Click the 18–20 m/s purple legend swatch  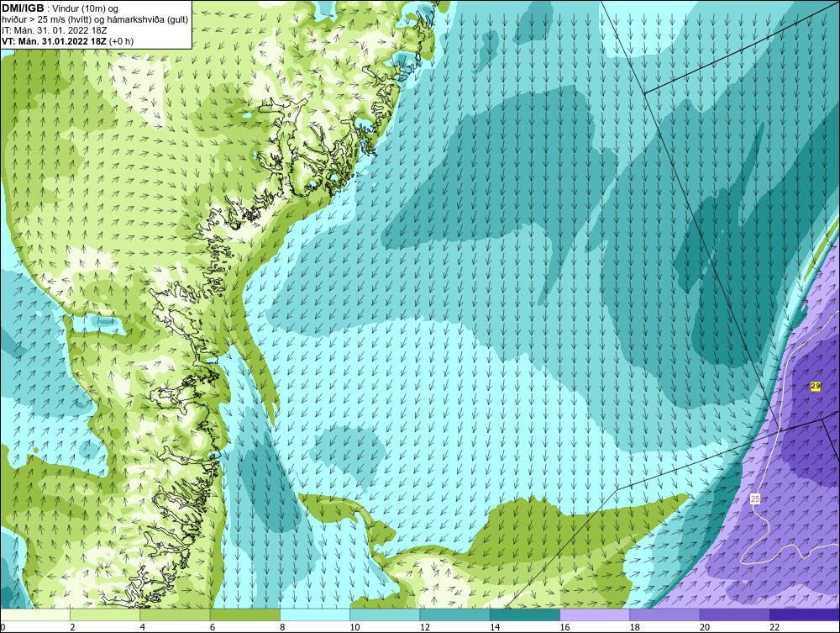point(664,615)
